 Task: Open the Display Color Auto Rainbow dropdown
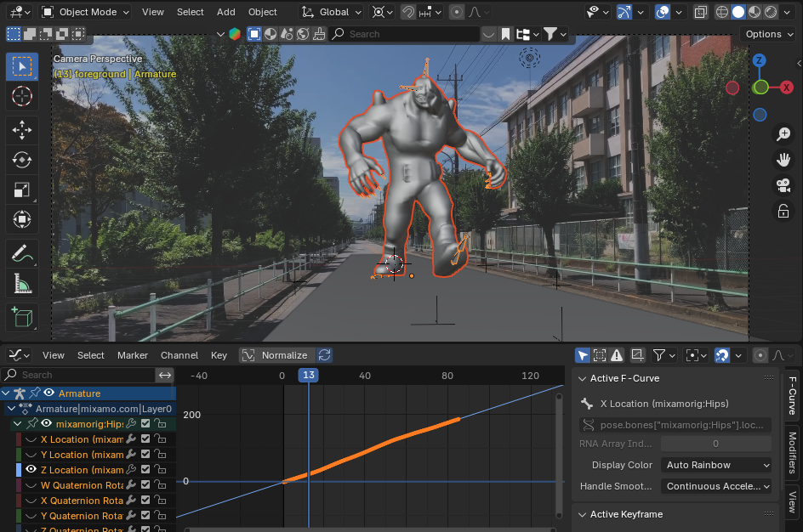[x=716, y=465]
